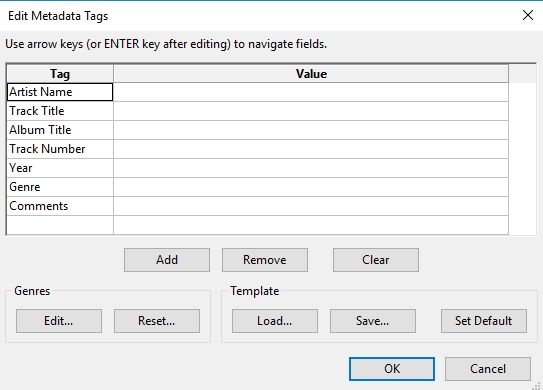543x390 pixels.
Task: Select the Album Title value cell
Action: pos(311,130)
